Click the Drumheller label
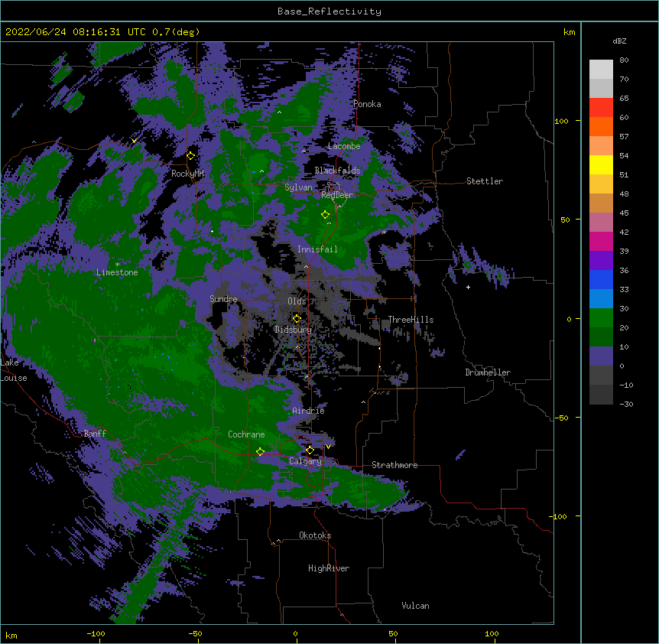Image resolution: width=659 pixels, height=644 pixels. pos(488,372)
